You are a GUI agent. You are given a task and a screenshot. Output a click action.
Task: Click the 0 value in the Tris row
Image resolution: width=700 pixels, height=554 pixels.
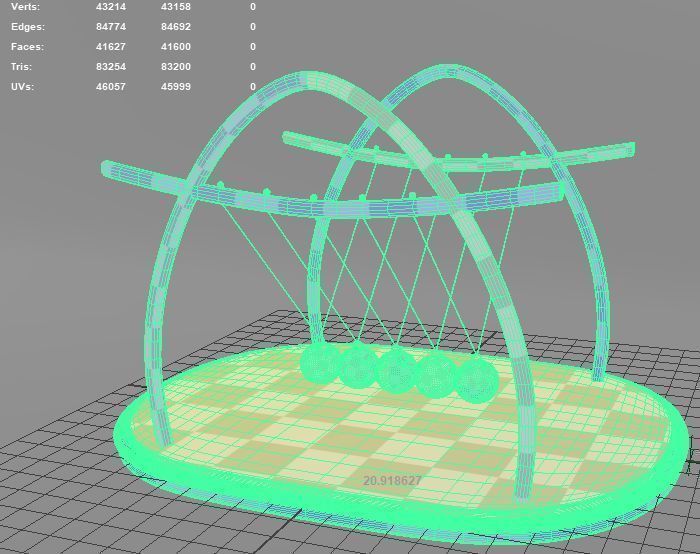point(253,67)
